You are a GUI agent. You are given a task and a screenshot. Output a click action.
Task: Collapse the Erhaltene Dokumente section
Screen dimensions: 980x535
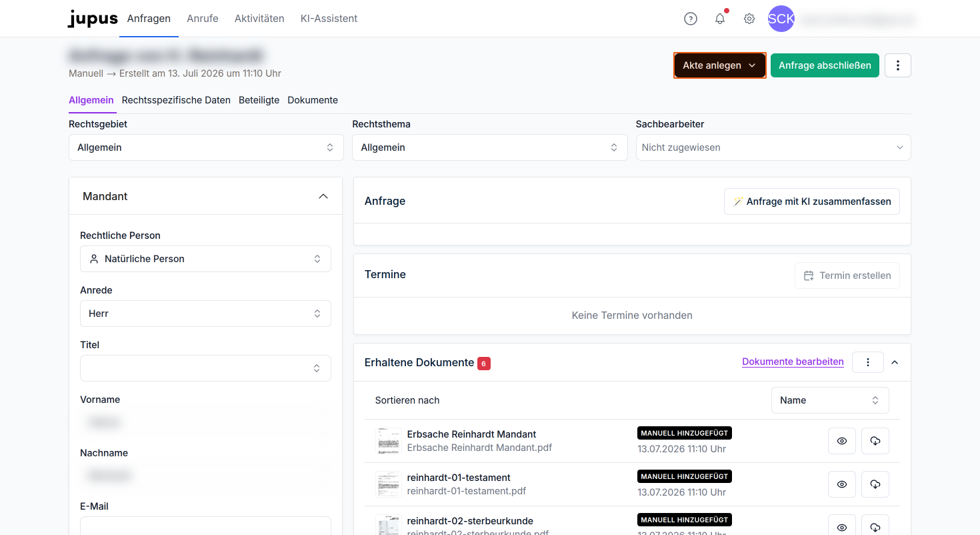point(895,362)
